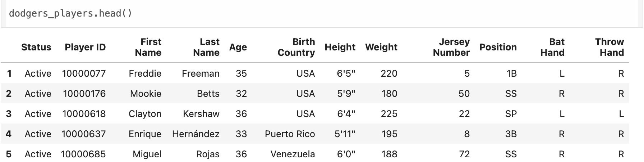Click the First Name column header
The height and width of the screenshot is (162, 644).
148,47
